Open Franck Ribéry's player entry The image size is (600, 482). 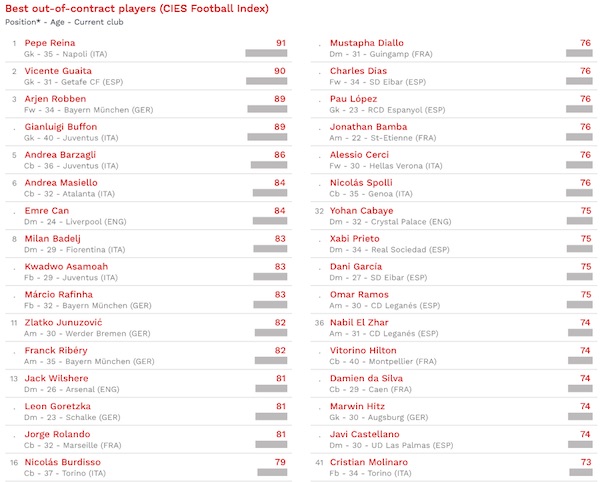(x=52, y=350)
